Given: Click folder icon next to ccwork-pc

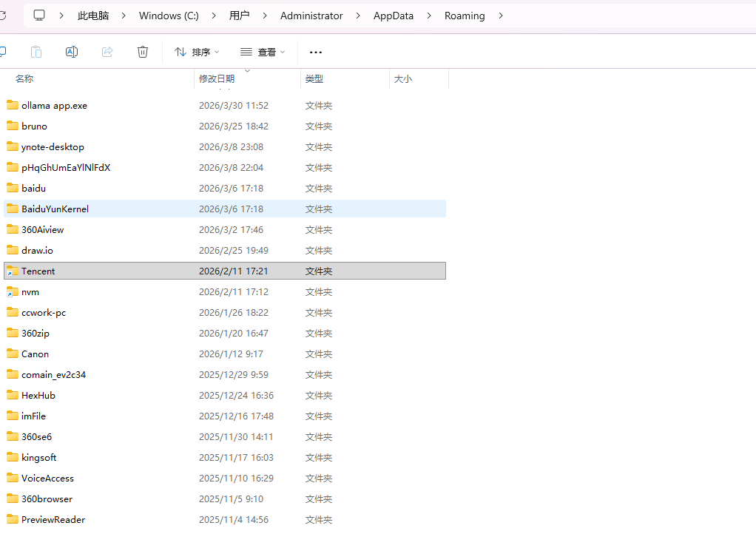Looking at the screenshot, I should [x=13, y=312].
